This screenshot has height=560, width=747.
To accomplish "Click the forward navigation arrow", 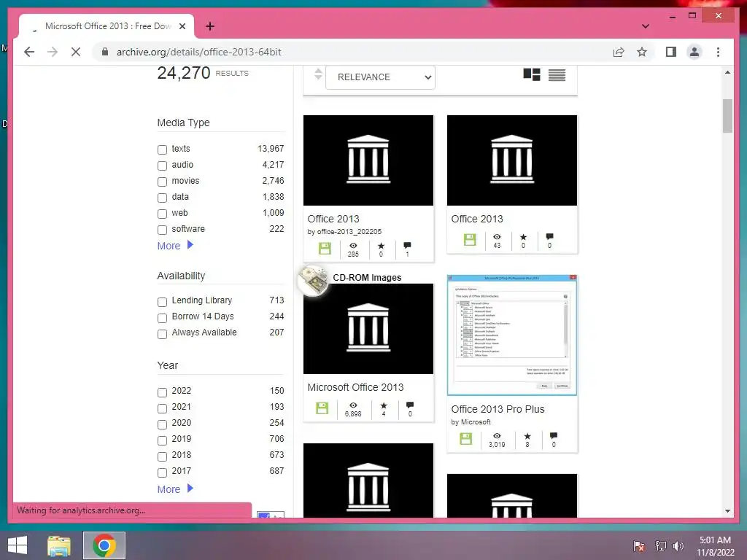I will pos(53,52).
